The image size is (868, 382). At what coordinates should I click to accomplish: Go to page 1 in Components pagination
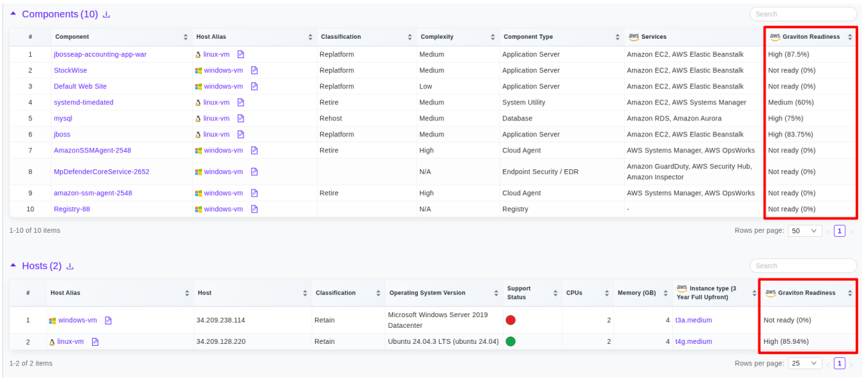point(839,231)
